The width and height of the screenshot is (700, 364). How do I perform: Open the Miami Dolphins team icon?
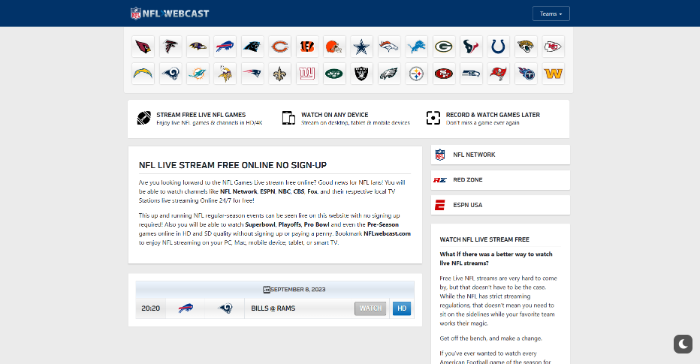198,74
